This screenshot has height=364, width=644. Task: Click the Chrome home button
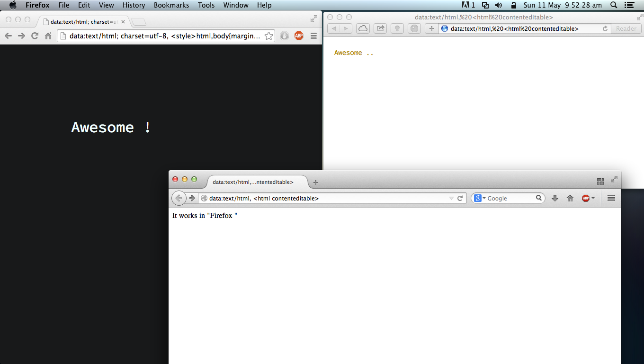click(48, 36)
